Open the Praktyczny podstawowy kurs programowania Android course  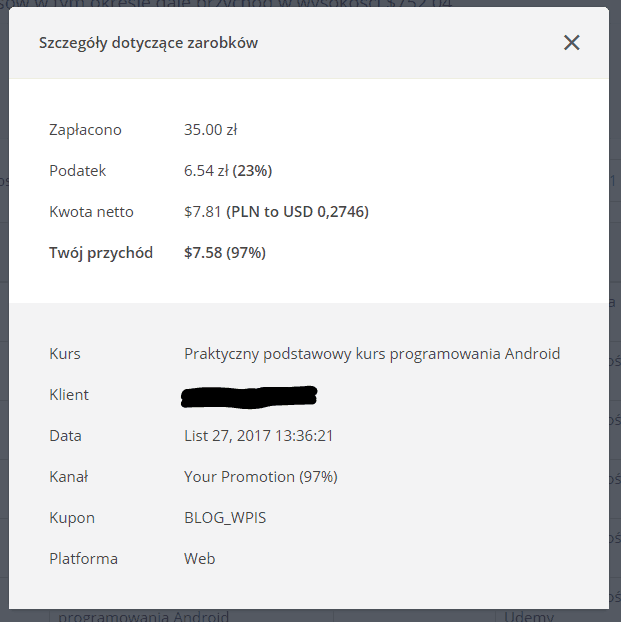point(372,353)
